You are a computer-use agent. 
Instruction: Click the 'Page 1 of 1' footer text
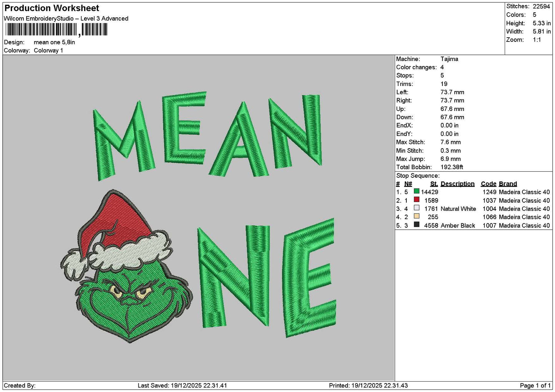[x=535, y=385]
